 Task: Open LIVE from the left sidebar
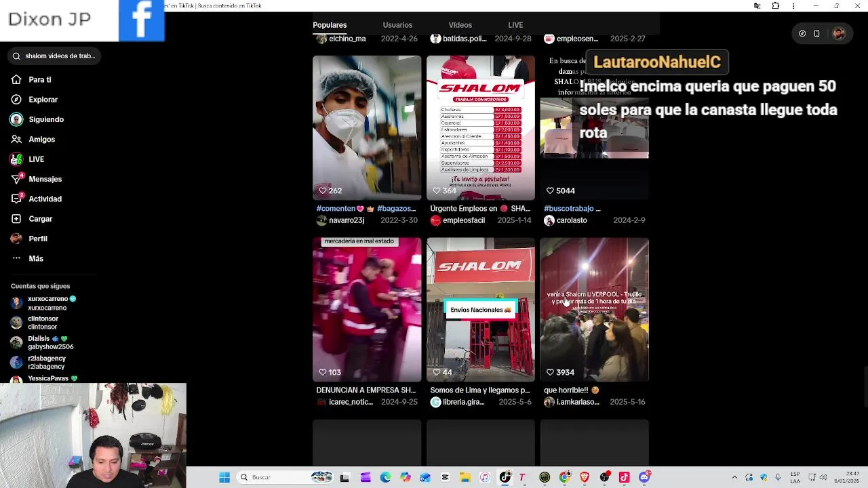tap(28, 159)
